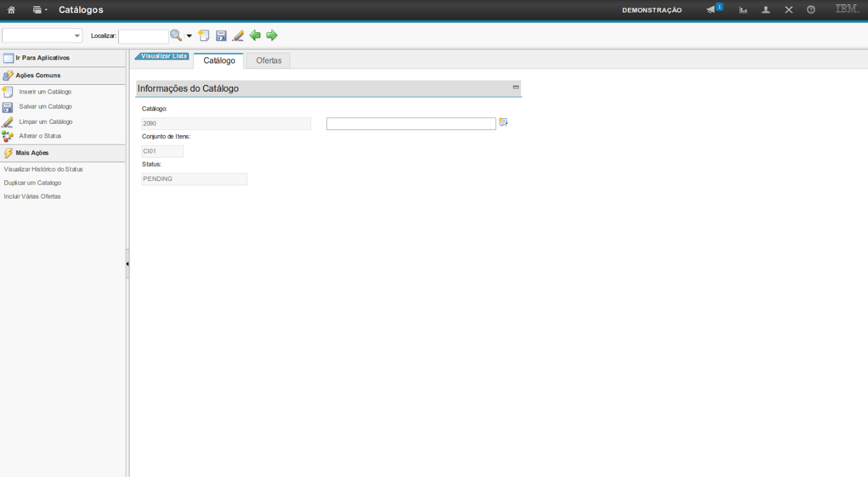868x477 pixels.
Task: Open the bulletin board megaphone notifications
Action: [x=711, y=10]
